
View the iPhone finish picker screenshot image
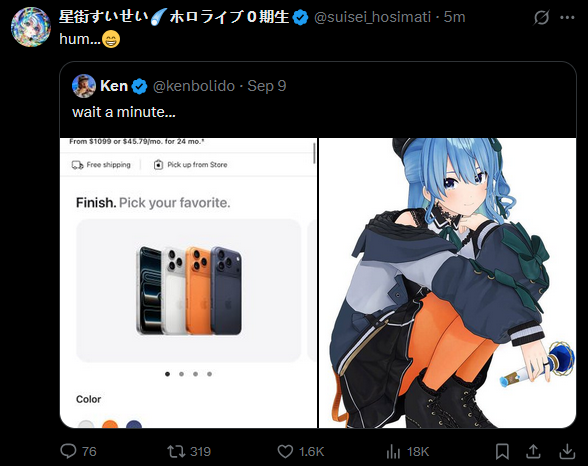point(188,283)
